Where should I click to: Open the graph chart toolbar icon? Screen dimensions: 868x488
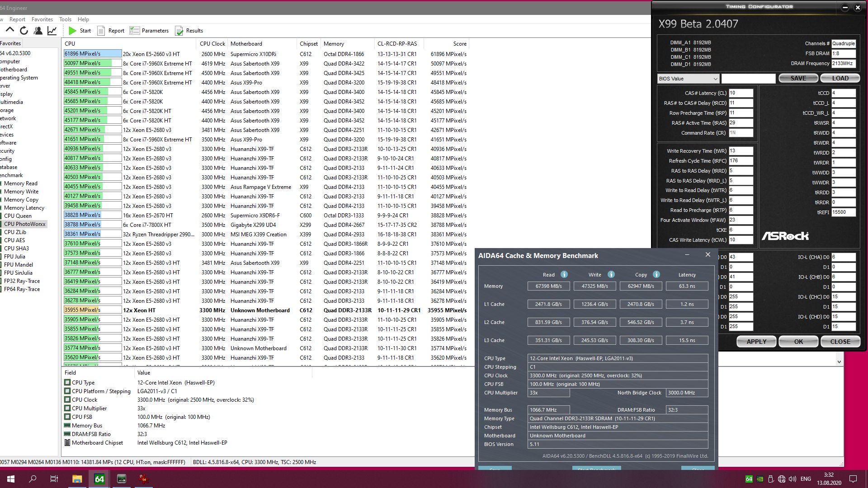point(52,31)
